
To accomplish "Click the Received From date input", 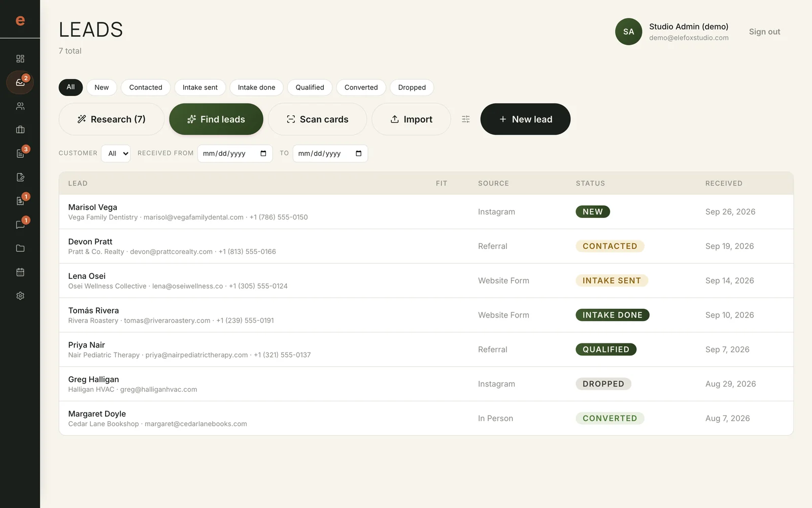I will [235, 153].
